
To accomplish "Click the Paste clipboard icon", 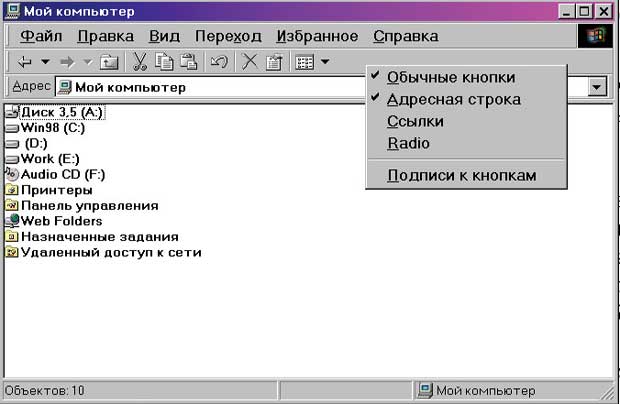I will click(189, 62).
